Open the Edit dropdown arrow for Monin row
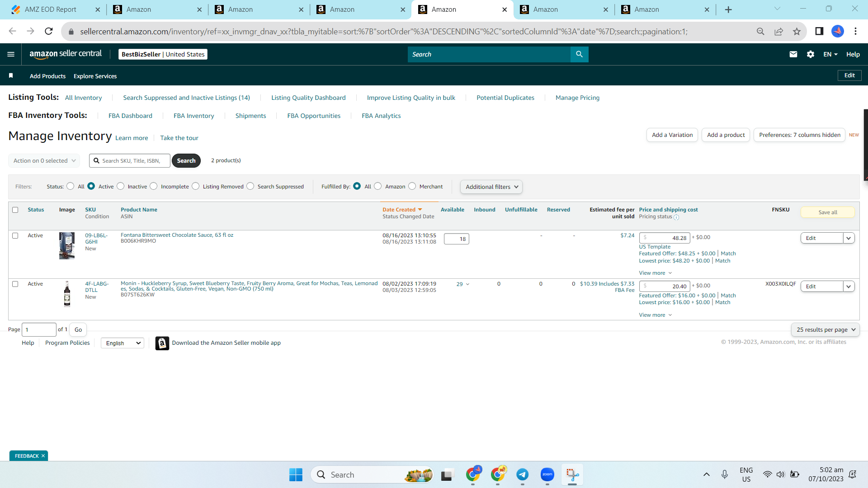The height and width of the screenshot is (488, 868). point(849,286)
